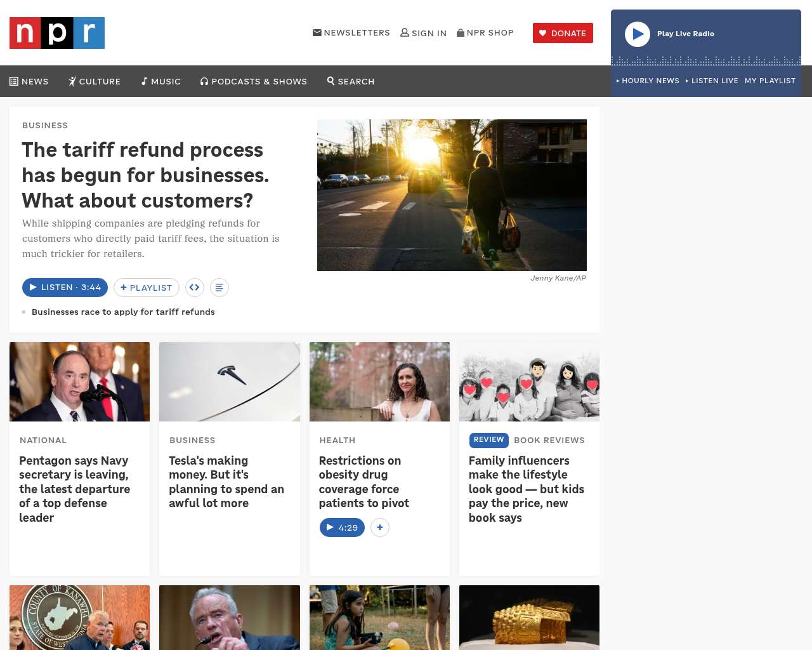Open Sign In with the user icon
The image size is (812, 650).
[423, 33]
